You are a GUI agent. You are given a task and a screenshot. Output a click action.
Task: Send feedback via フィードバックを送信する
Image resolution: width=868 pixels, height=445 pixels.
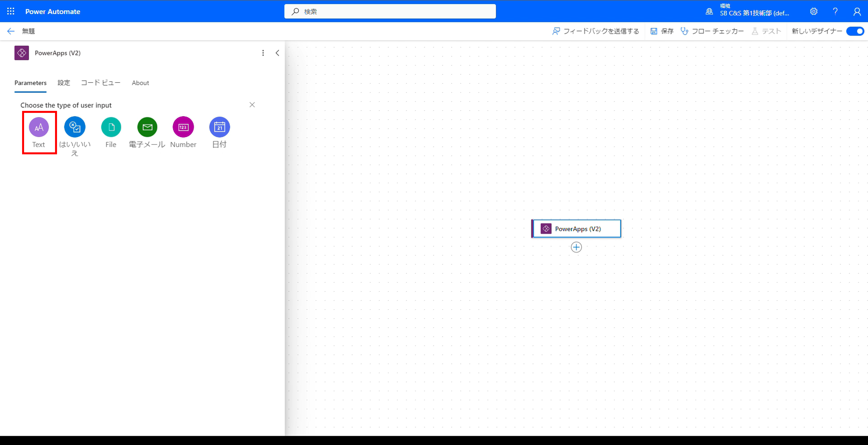[595, 31]
